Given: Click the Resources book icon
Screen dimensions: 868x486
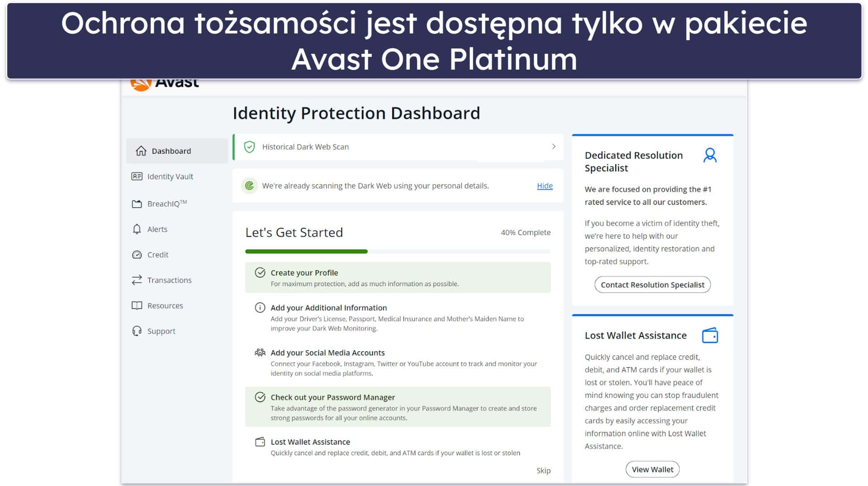Looking at the screenshot, I should click(137, 306).
